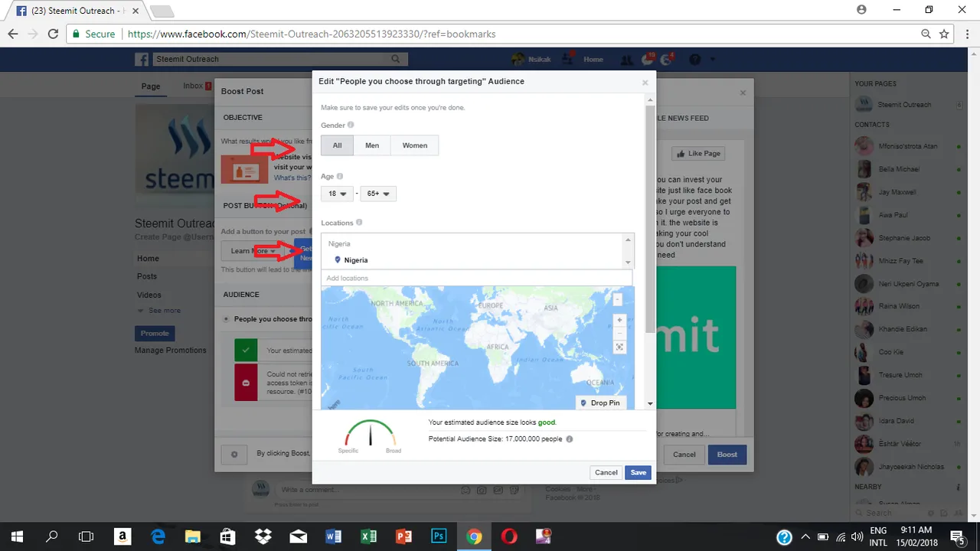Select People you choose through targeting radio
This screenshot has height=551, width=980.
tap(226, 319)
